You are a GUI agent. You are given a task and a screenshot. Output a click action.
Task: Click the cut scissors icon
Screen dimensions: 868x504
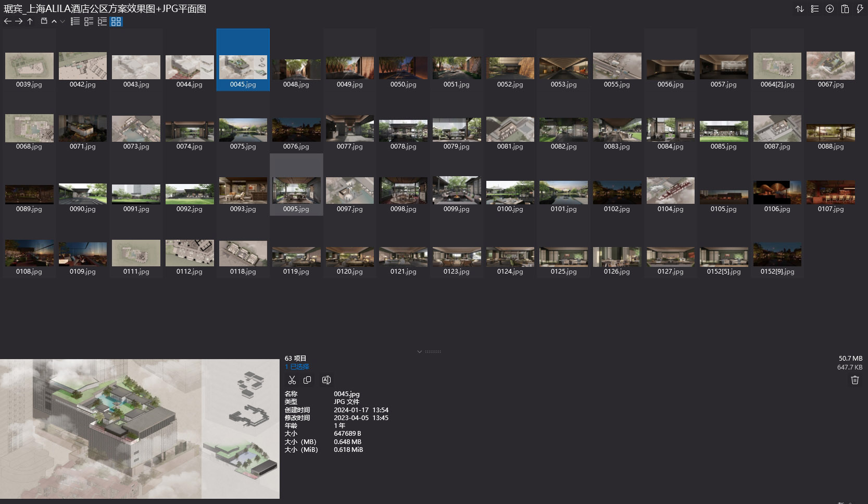point(292,380)
